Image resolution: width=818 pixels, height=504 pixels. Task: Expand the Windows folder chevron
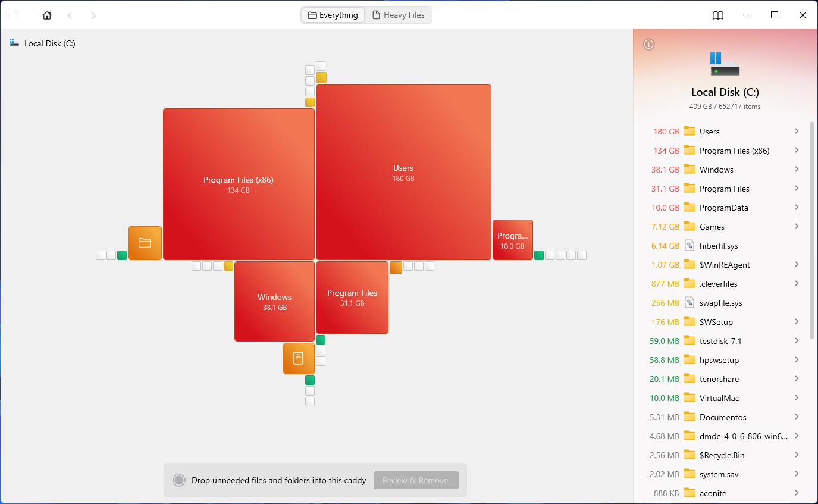tap(796, 170)
